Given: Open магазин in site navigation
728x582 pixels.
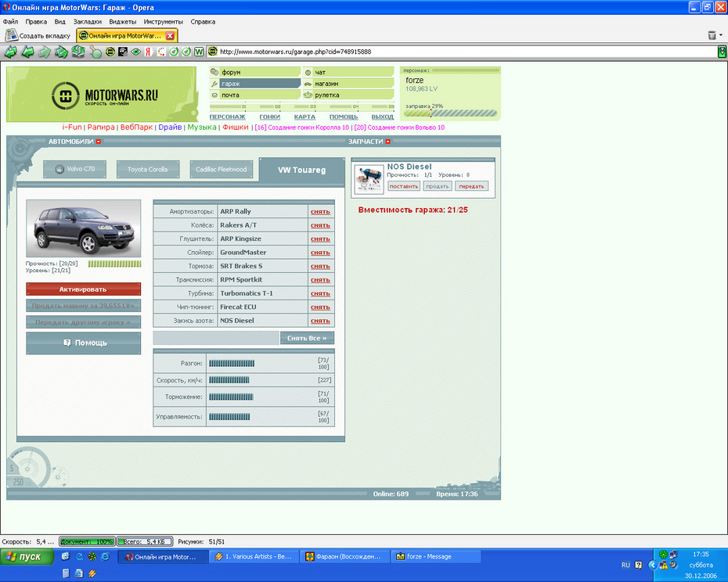Looking at the screenshot, I should pos(348,84).
